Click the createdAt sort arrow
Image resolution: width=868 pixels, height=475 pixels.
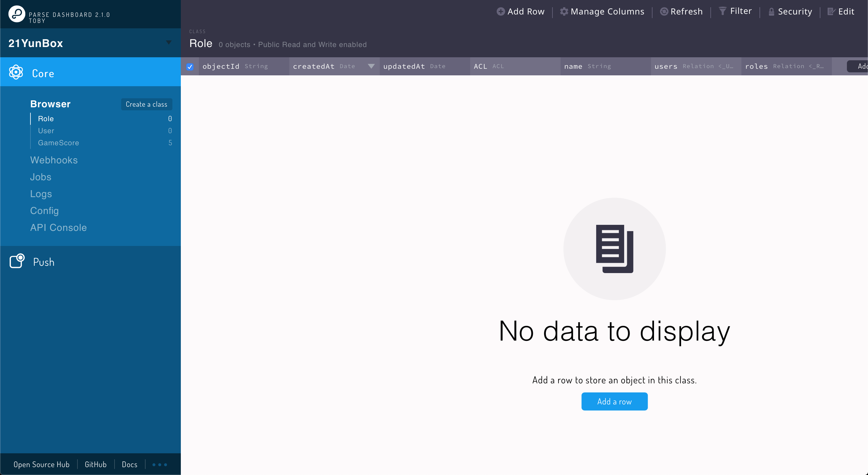coord(371,66)
